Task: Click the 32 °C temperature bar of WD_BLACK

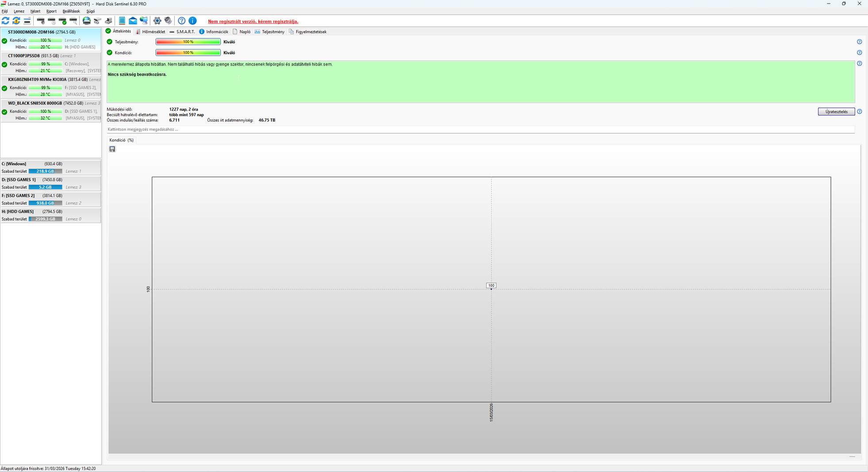Action: pos(45,118)
